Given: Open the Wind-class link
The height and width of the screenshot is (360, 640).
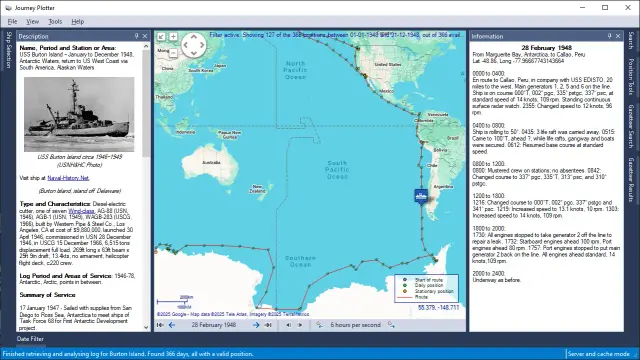Looking at the screenshot, I should click(x=81, y=211).
